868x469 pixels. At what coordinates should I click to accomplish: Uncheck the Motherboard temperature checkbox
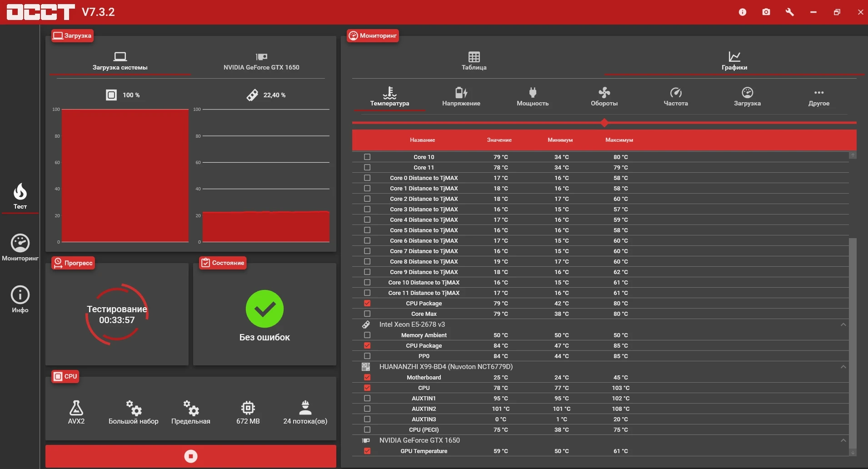[367, 377]
